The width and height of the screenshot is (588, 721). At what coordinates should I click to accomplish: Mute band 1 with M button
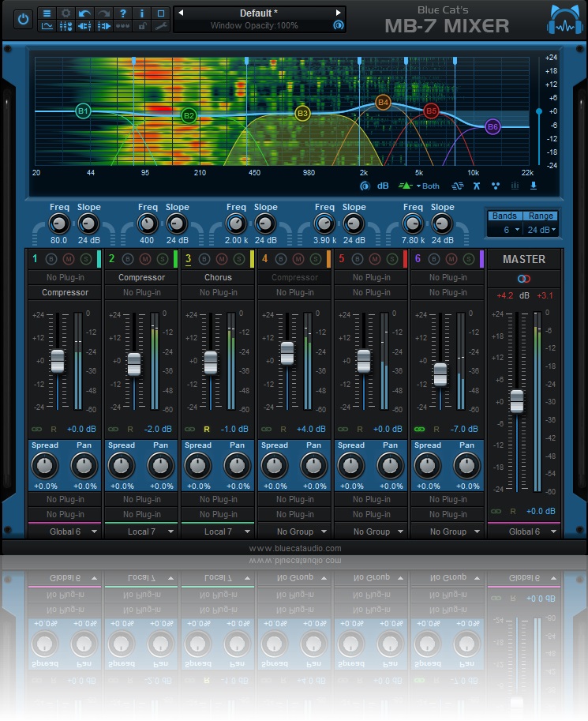[69, 259]
